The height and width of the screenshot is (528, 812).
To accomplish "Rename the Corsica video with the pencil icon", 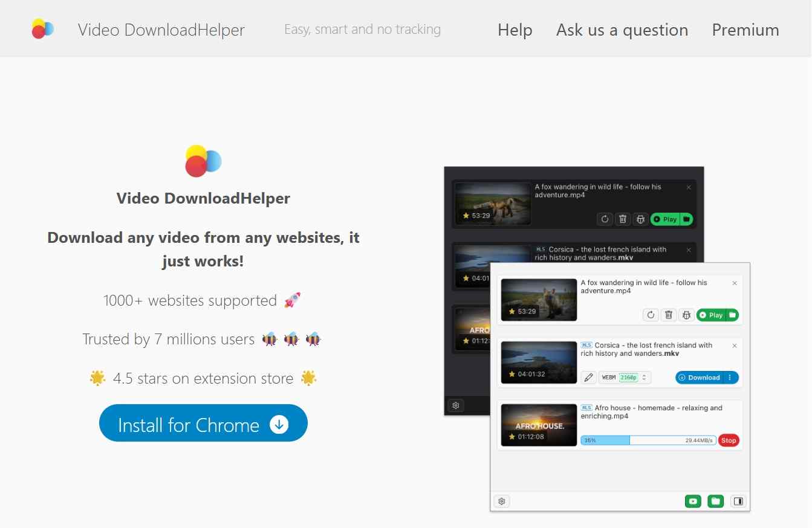I will [588, 377].
